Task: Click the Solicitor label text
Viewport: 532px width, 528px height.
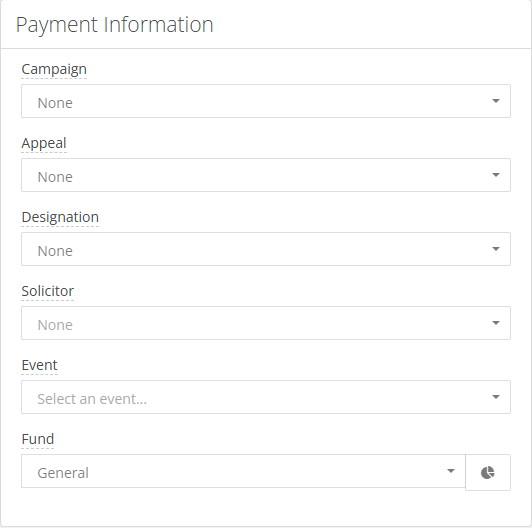Action: pos(48,291)
